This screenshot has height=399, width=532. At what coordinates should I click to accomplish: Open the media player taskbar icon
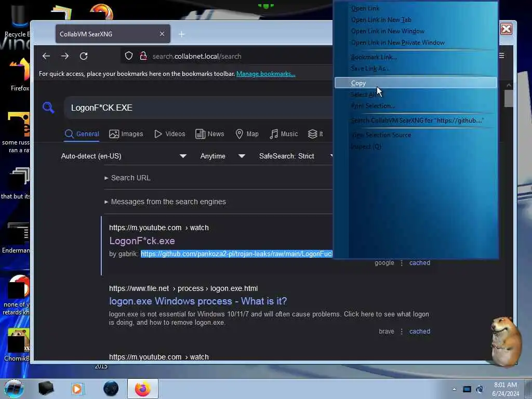pos(77,389)
